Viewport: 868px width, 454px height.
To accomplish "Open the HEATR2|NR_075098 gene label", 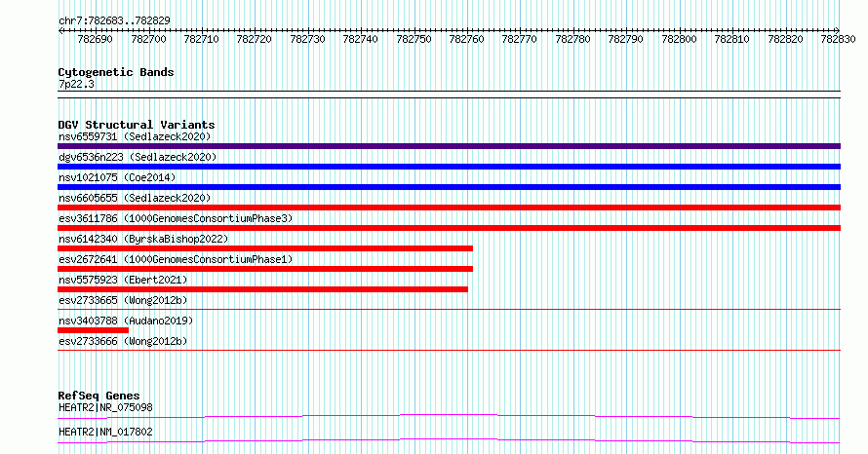I will click(105, 407).
